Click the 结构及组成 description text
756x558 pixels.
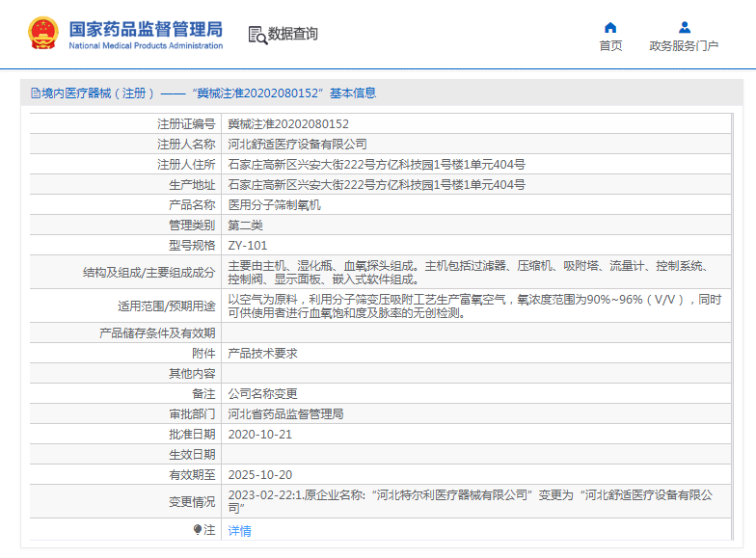click(x=471, y=272)
